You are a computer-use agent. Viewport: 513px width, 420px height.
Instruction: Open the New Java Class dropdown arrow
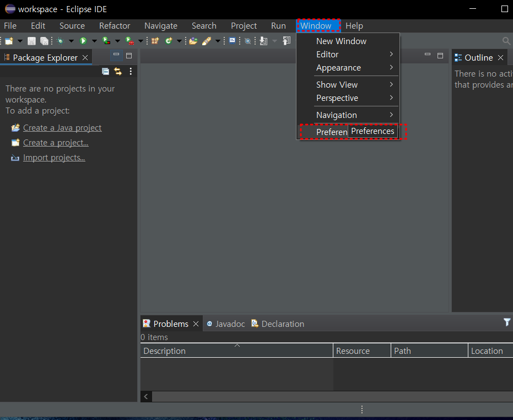tap(179, 41)
